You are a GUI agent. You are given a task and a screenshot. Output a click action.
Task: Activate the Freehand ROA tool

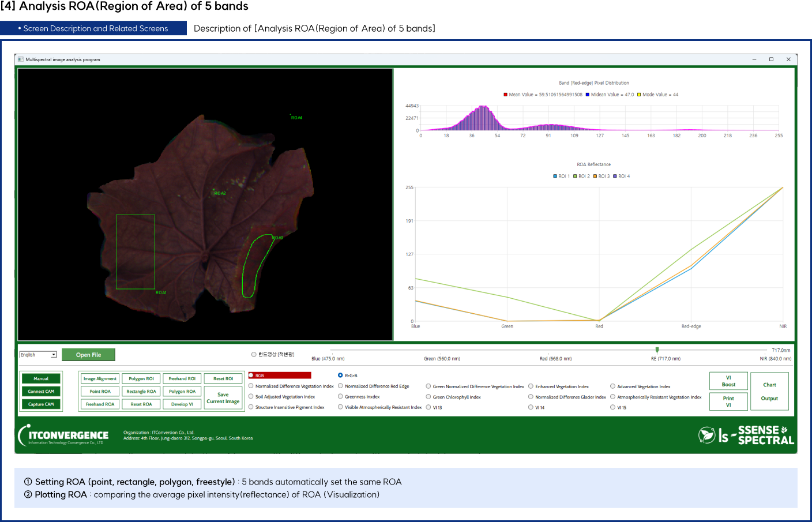[x=100, y=404]
